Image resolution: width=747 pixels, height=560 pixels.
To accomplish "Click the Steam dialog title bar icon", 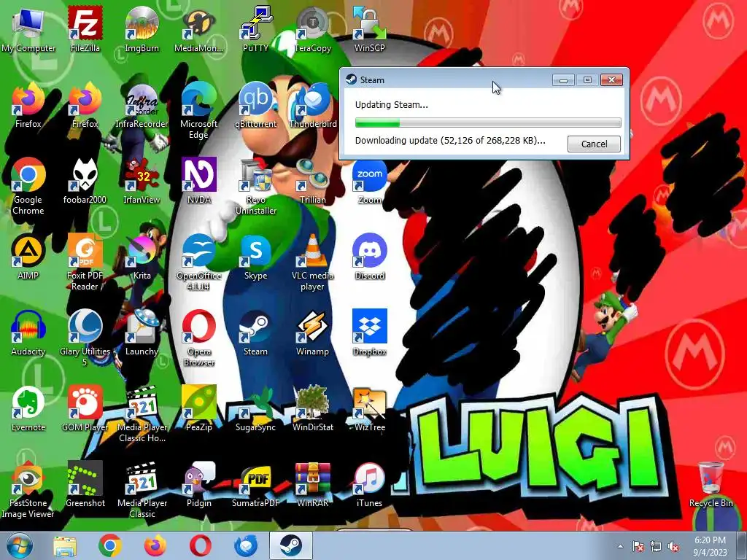I will click(352, 79).
